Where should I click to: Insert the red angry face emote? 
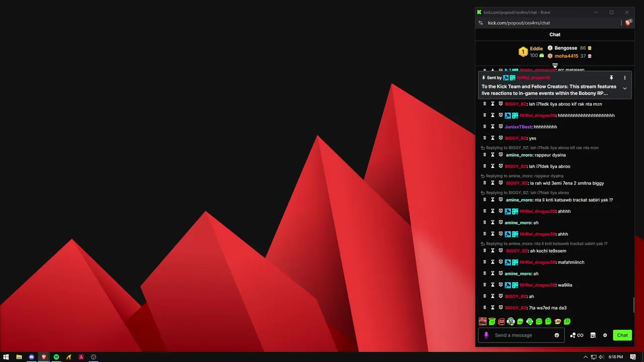(x=501, y=322)
